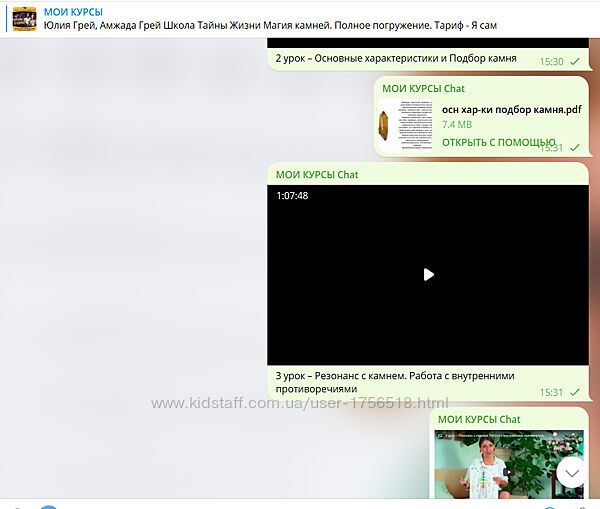Click the read checkmark on PDF message
600x509 pixels.
pos(575,147)
